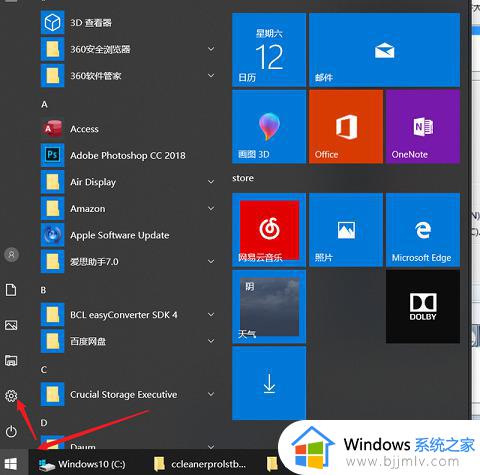
Task: Click the Power button icon
Action: click(x=11, y=432)
